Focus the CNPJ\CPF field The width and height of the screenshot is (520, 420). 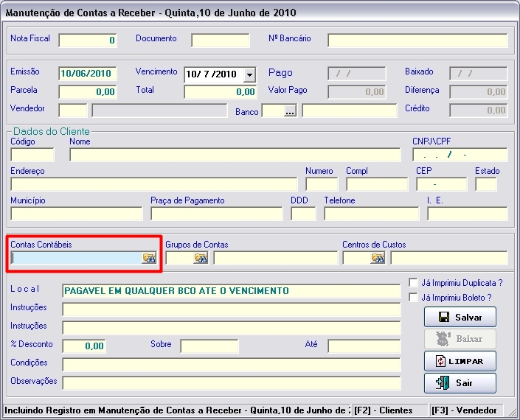460,155
